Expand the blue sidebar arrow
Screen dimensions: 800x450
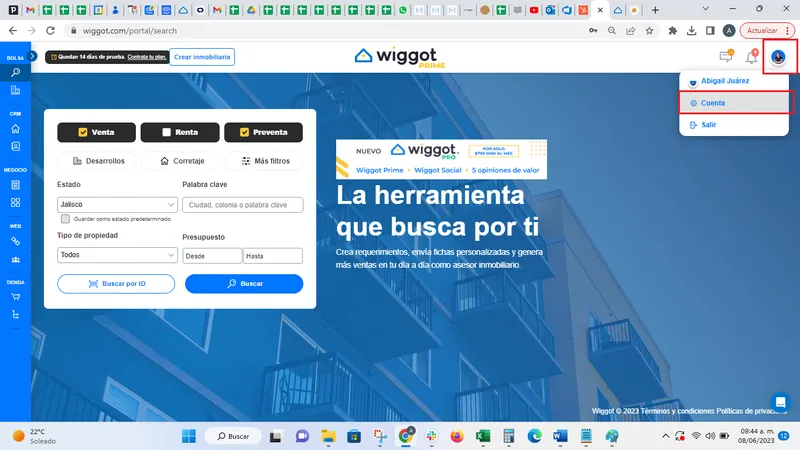(33, 56)
